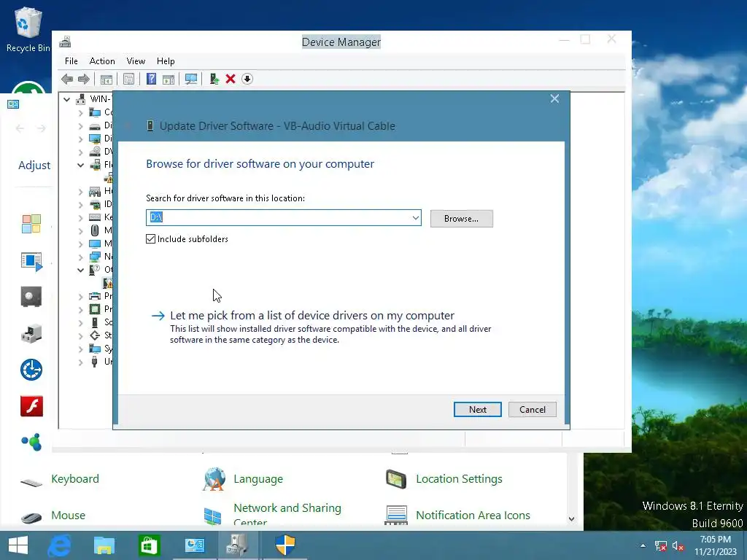Click the Keyboard icon in Control Panel
747x560 pixels.
pyautogui.click(x=31, y=482)
